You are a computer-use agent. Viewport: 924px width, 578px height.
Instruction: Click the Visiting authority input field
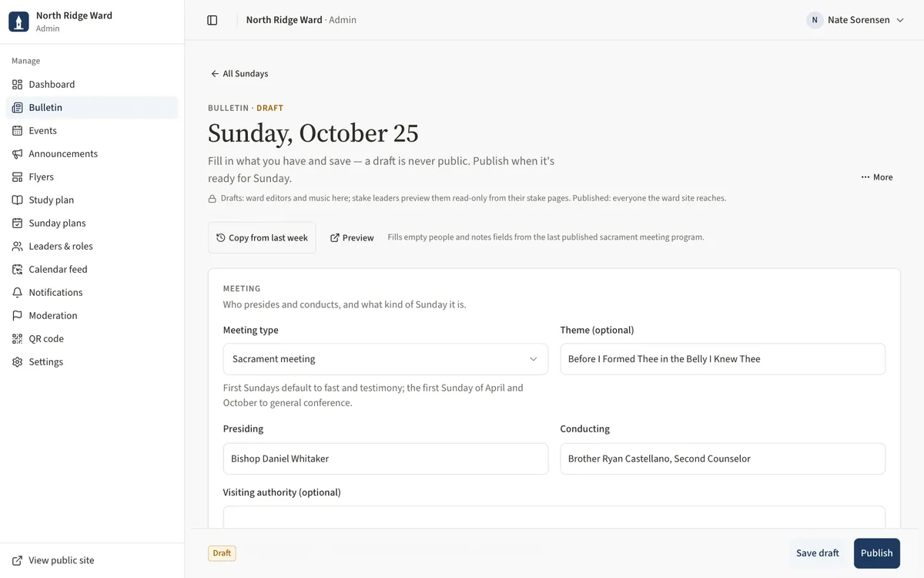tap(554, 518)
